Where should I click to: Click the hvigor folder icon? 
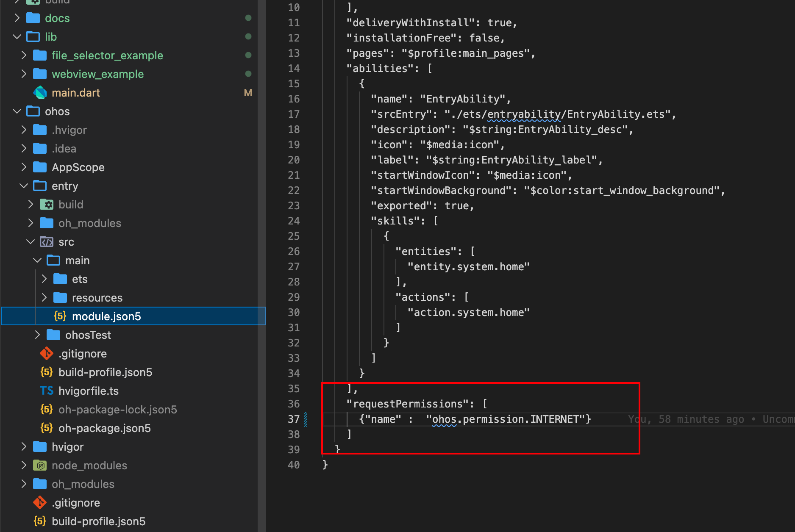(40, 447)
